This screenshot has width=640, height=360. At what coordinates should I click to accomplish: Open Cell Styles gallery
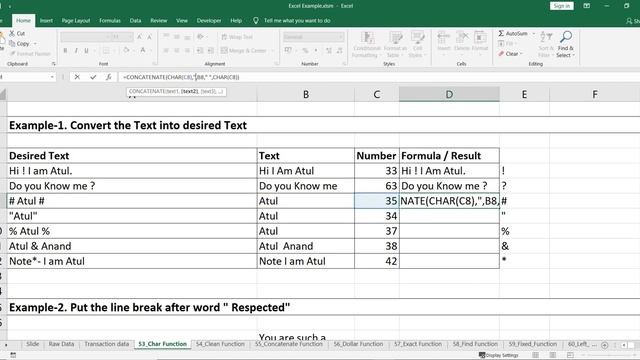click(x=417, y=44)
